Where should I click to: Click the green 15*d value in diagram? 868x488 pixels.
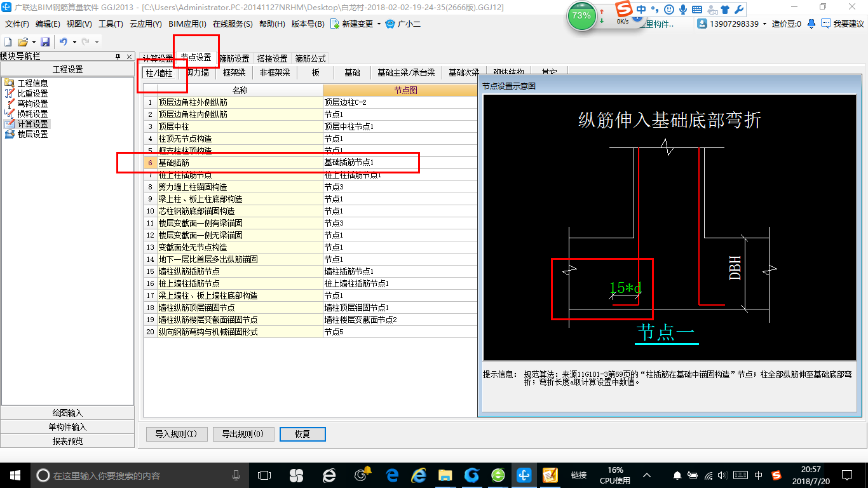pos(625,288)
